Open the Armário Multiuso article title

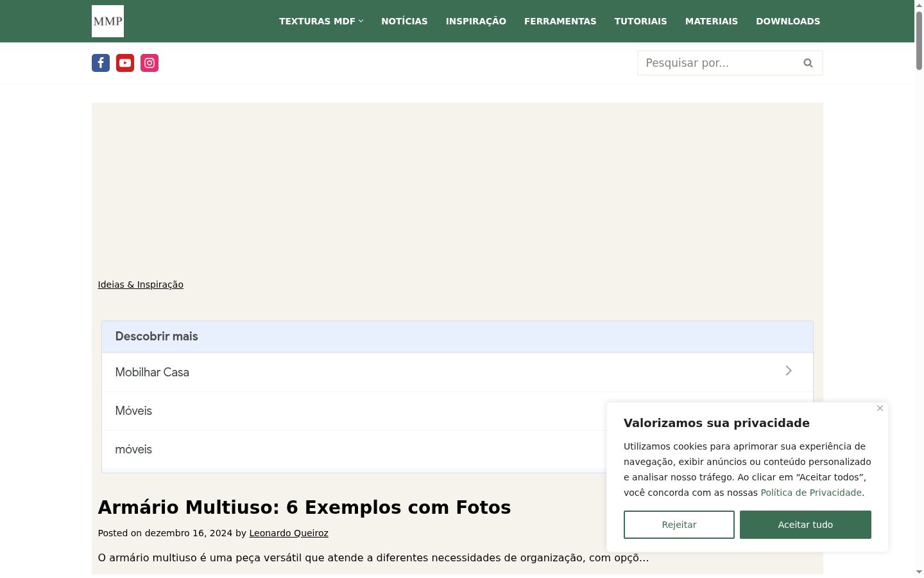pyautogui.click(x=304, y=507)
